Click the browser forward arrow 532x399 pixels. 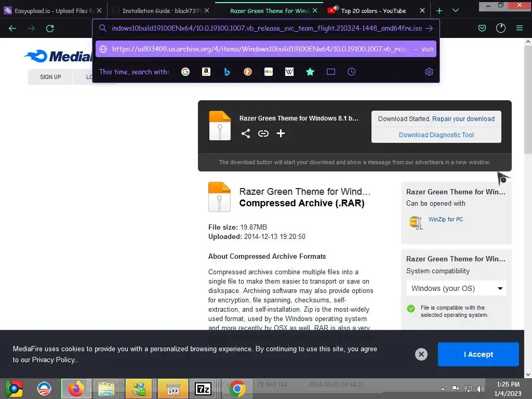click(31, 29)
